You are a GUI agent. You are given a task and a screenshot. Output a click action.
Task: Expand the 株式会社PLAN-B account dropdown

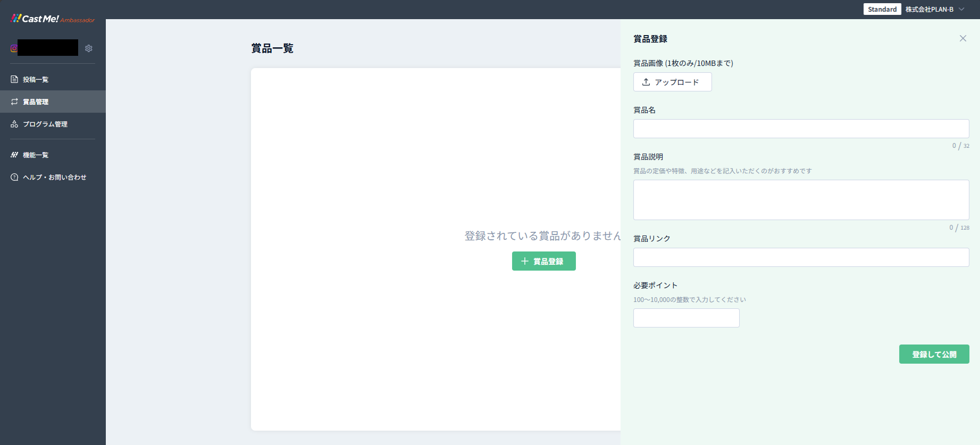961,9
